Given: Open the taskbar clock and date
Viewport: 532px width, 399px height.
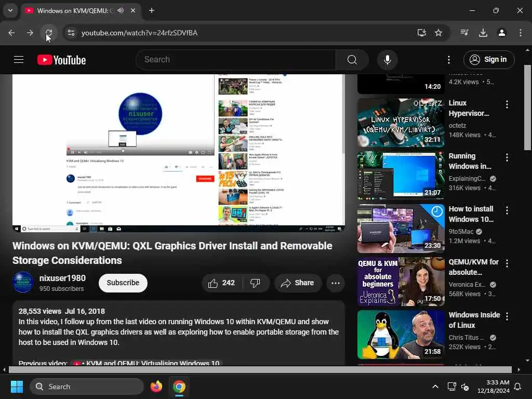Looking at the screenshot, I should click(x=494, y=387).
